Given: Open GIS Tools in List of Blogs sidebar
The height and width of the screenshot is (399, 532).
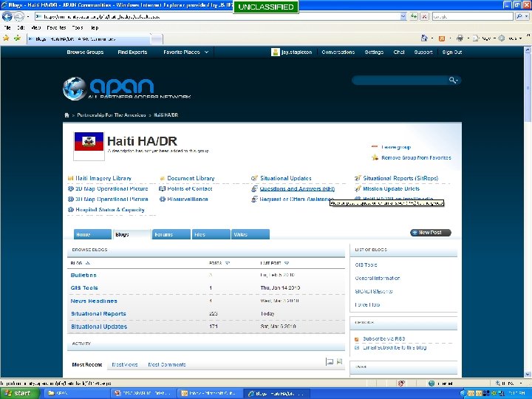Looking at the screenshot, I should coord(366,265).
